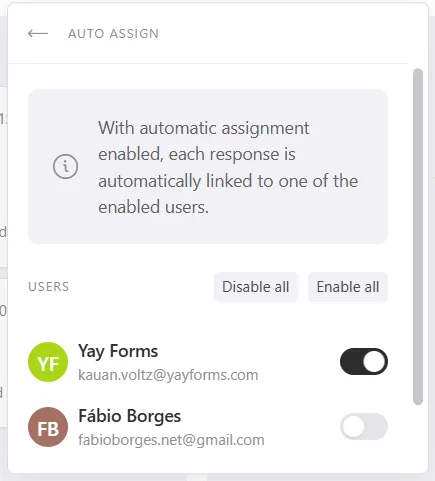Disable auto assign for Yay Forms

(x=364, y=362)
